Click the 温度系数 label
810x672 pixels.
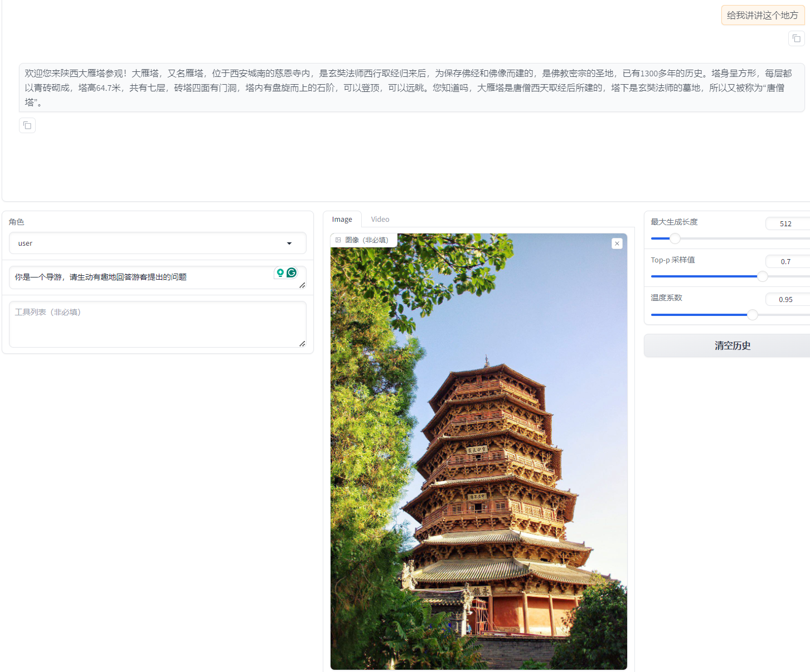pos(666,298)
